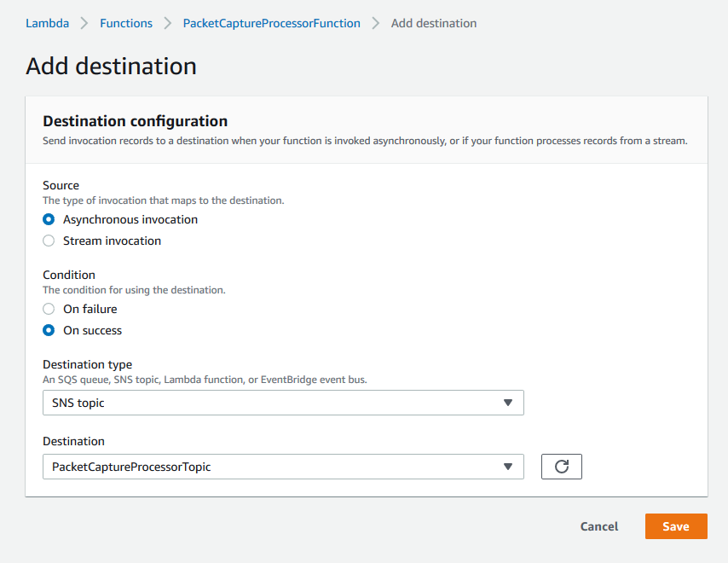Screen dimensions: 728x563
Task: Click breadcrumb chevron after PacketCaptureProcessorFunction
Action: click(x=376, y=23)
